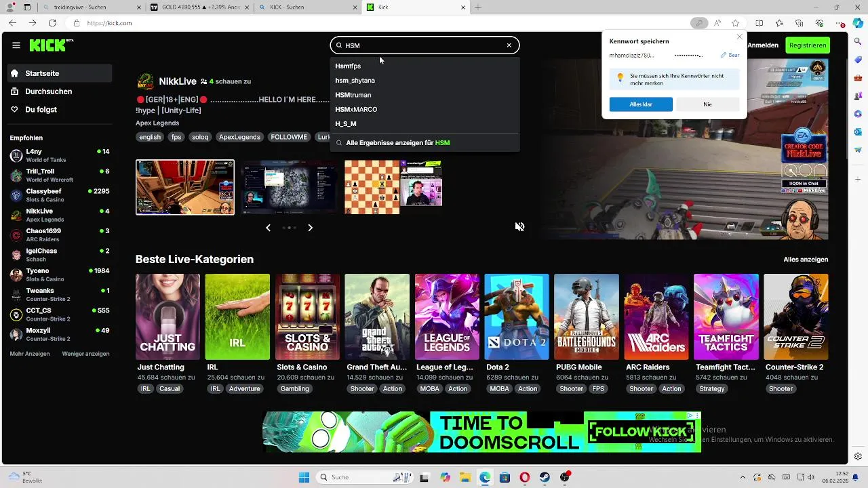Open Opera from the Windows taskbar
This screenshot has height=488, width=868.
coord(524,477)
